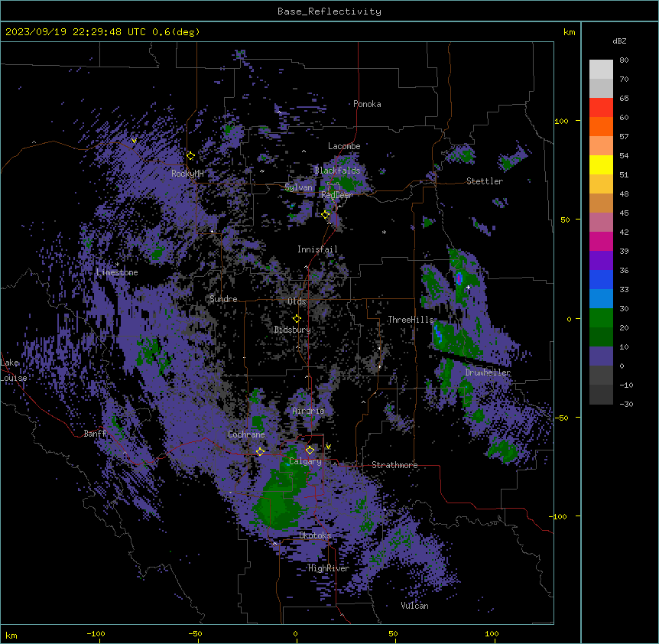This screenshot has width=659, height=644.
Task: Click the yellow station marker south of RedDeer
Action: (x=325, y=215)
